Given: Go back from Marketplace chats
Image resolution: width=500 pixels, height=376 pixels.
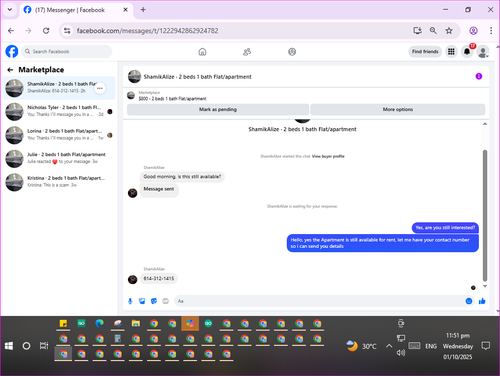Looking at the screenshot, I should point(10,70).
